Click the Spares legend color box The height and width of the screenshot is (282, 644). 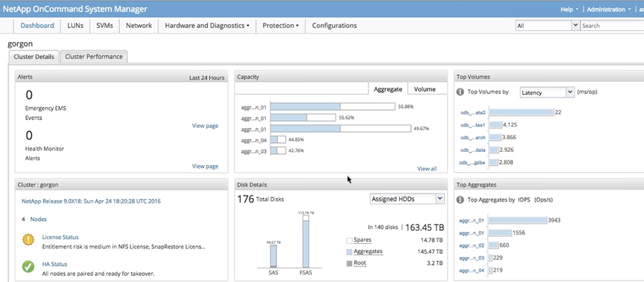click(349, 240)
